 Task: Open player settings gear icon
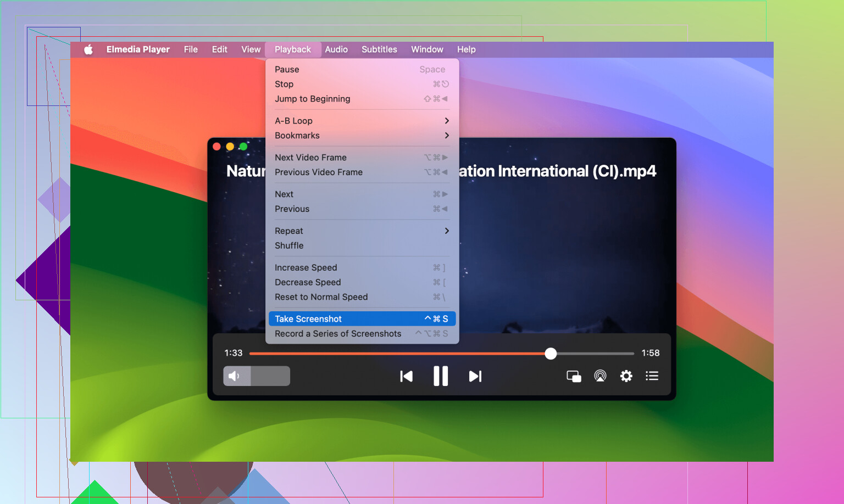click(626, 376)
